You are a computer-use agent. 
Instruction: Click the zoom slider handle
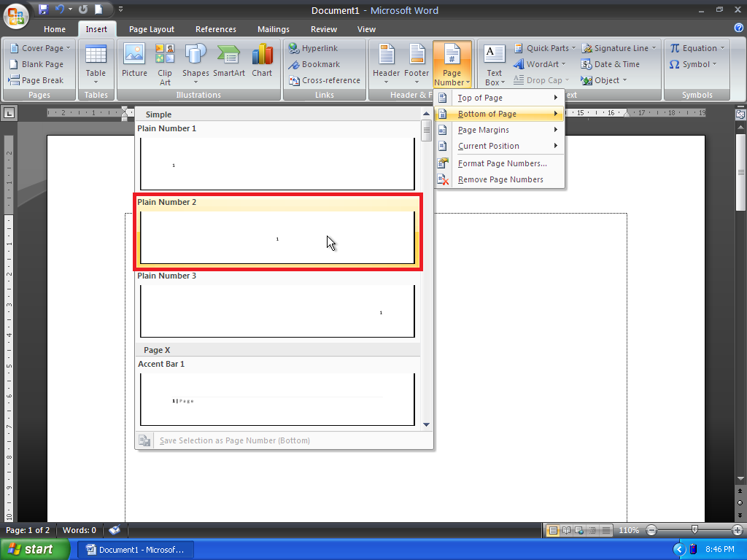(x=694, y=530)
